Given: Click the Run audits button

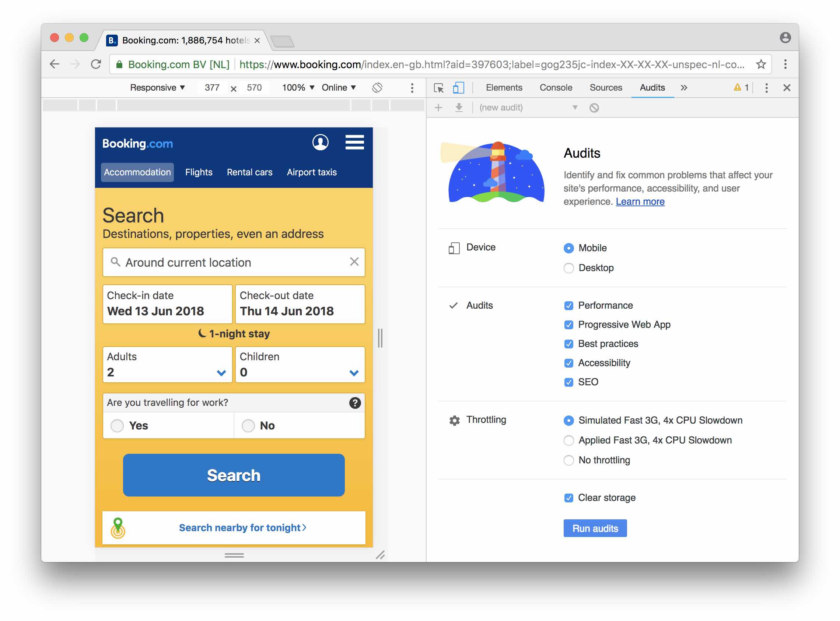Looking at the screenshot, I should point(595,529).
